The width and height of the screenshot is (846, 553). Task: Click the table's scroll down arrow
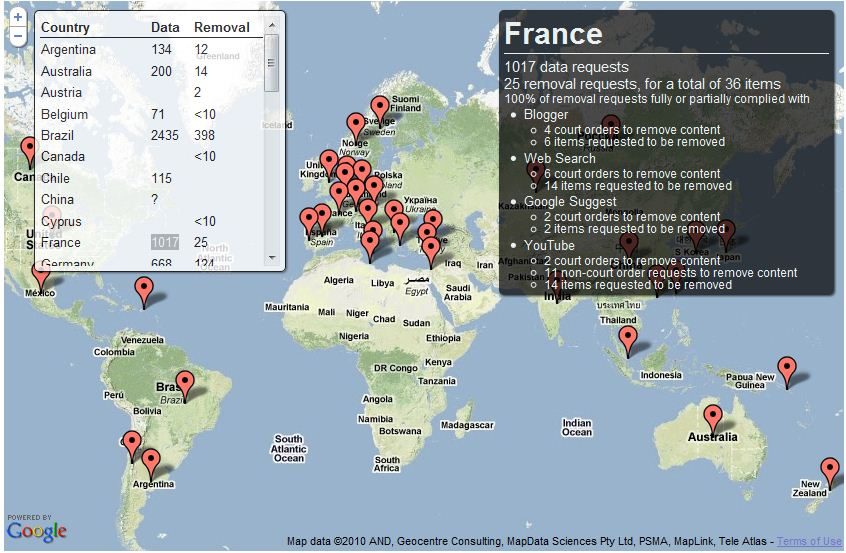pyautogui.click(x=271, y=258)
